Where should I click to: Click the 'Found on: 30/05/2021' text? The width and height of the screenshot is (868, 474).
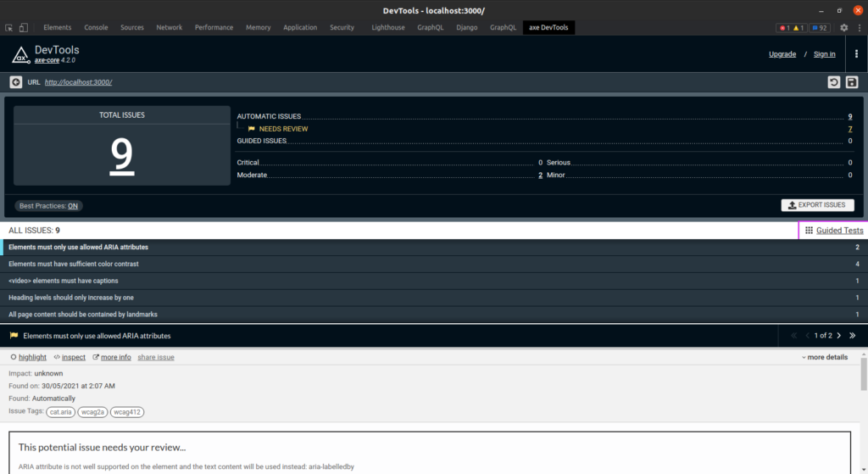click(x=61, y=386)
